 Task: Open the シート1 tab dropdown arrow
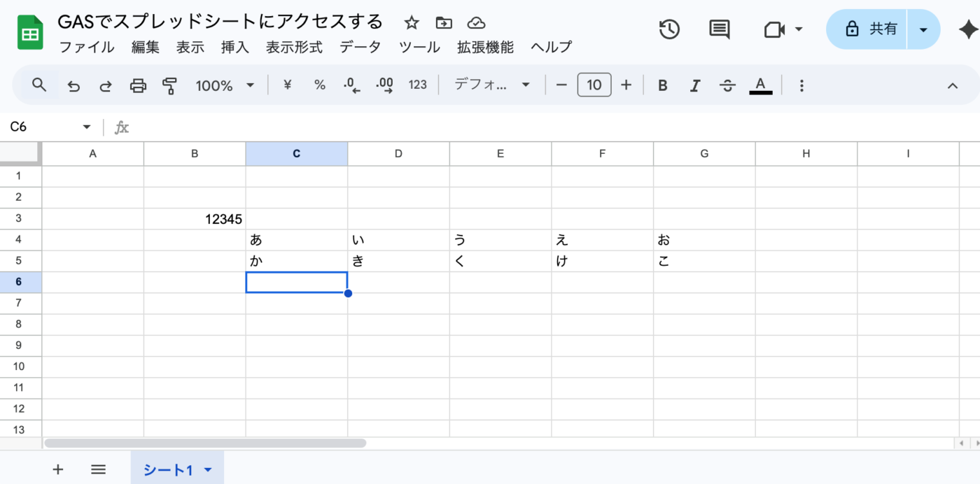[208, 470]
